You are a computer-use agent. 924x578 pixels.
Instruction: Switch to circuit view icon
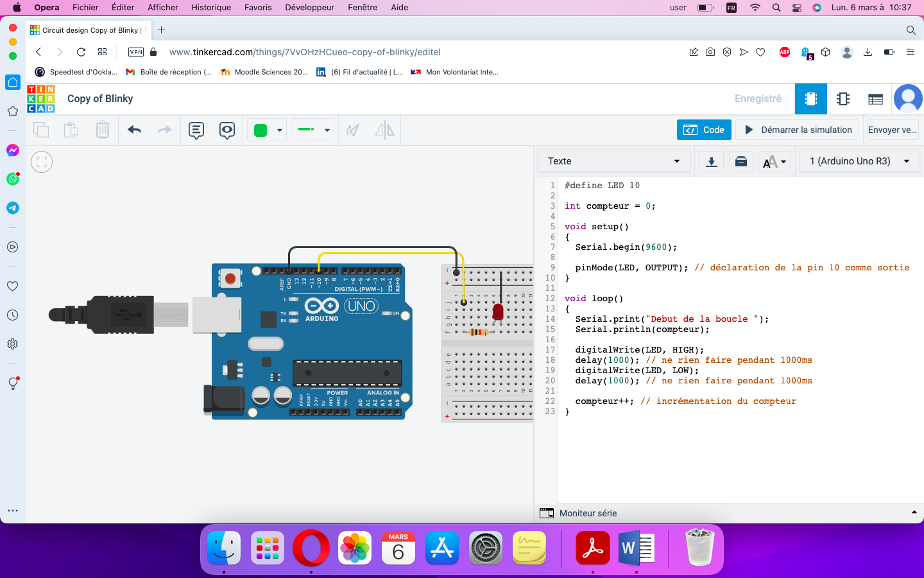[811, 99]
